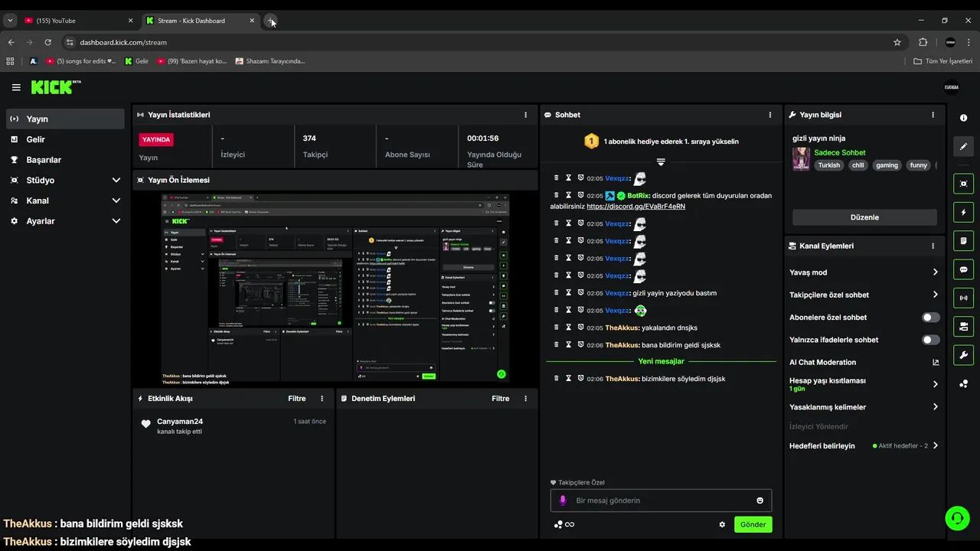The width and height of the screenshot is (980, 551).
Task: Open Etkinlik Akışı panel options menu
Action: tap(322, 399)
